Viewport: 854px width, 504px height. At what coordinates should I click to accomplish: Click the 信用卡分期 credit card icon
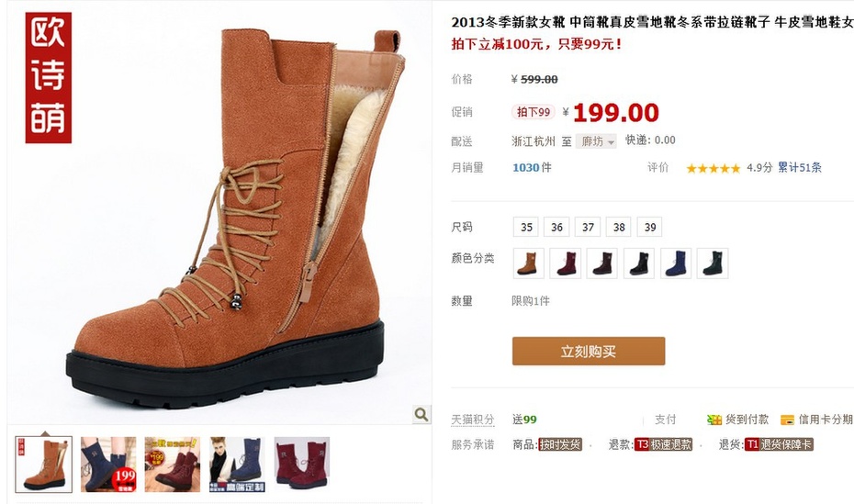787,420
